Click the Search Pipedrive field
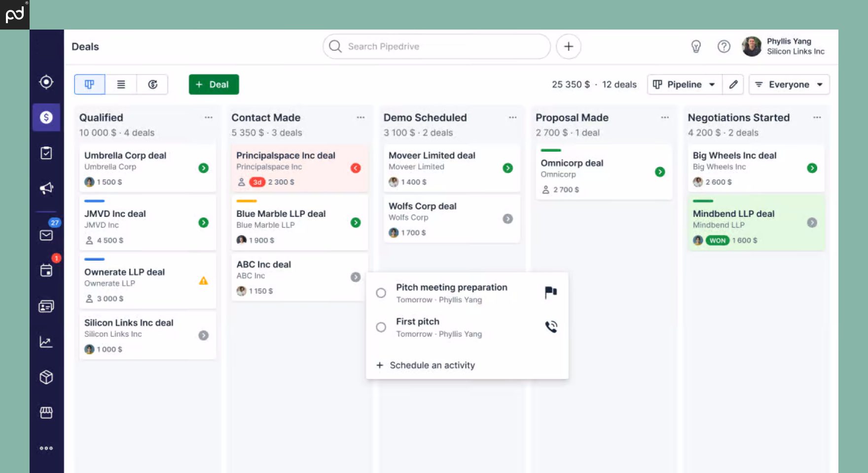868x473 pixels. [x=436, y=46]
